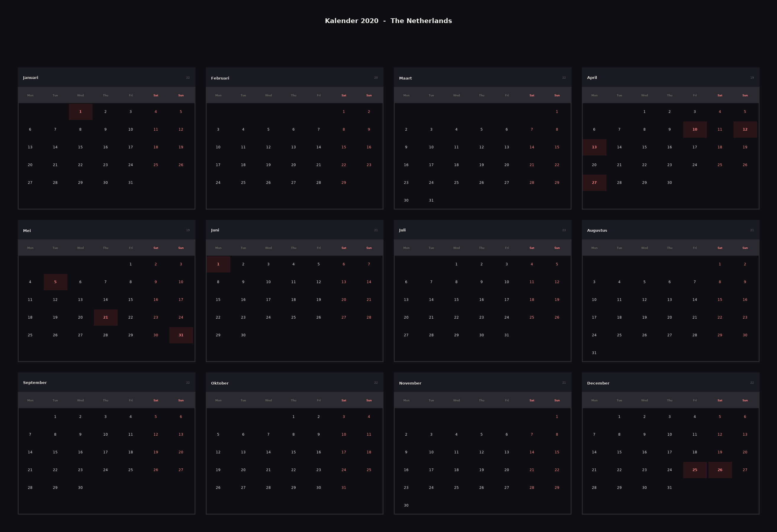Click the Januari month title
This screenshot has height=532, width=777.
pyautogui.click(x=30, y=77)
